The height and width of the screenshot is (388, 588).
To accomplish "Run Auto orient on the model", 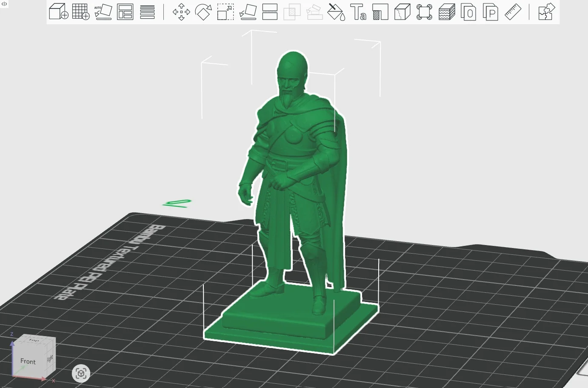I will (x=103, y=12).
